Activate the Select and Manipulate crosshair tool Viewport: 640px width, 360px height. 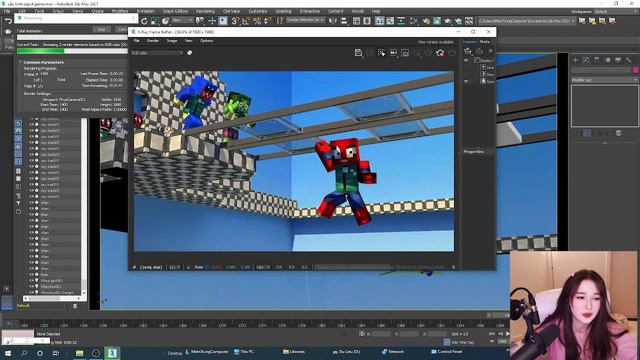pyautogui.click(x=212, y=20)
